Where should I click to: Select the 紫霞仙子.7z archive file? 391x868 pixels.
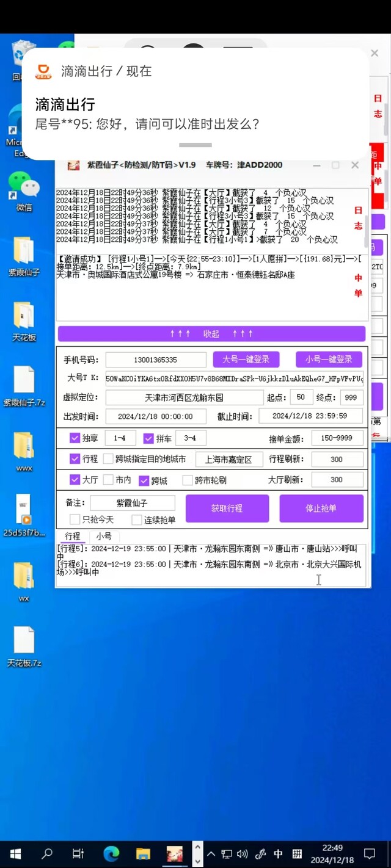coord(23,386)
